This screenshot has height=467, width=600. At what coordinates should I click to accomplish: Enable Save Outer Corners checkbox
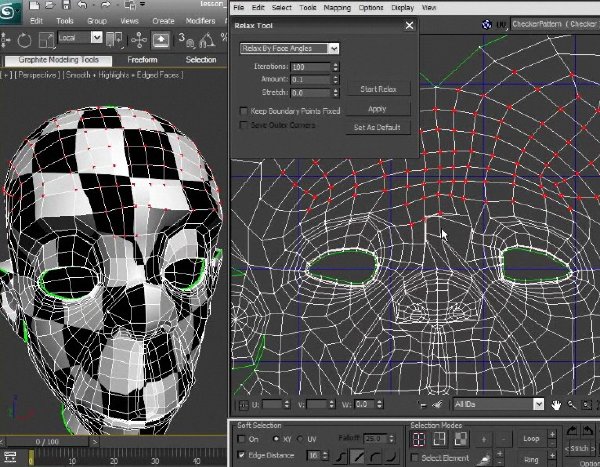[x=243, y=125]
